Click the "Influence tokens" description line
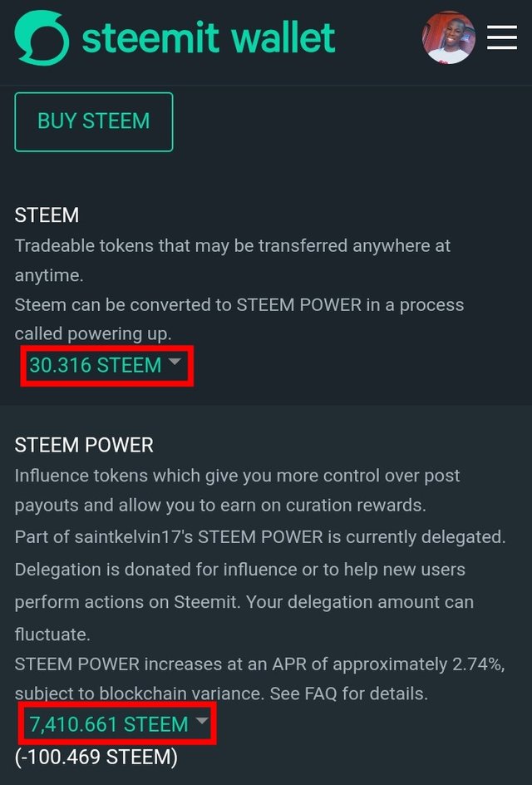 (237, 490)
